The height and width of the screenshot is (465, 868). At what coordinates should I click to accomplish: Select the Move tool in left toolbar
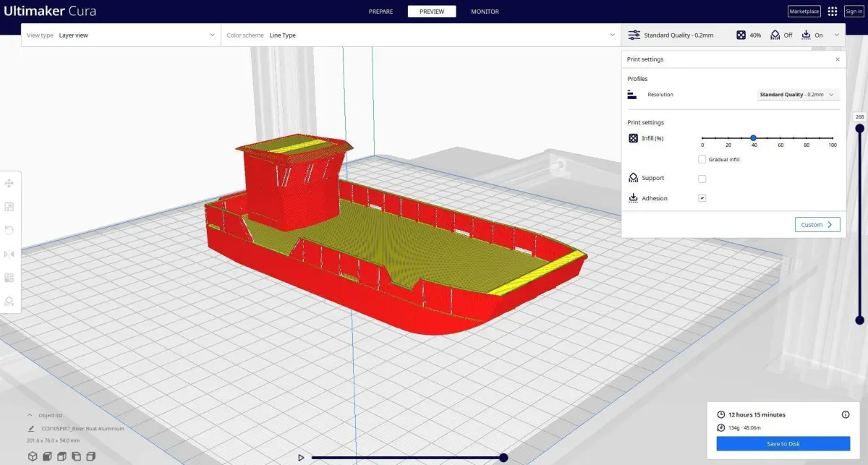pos(9,184)
